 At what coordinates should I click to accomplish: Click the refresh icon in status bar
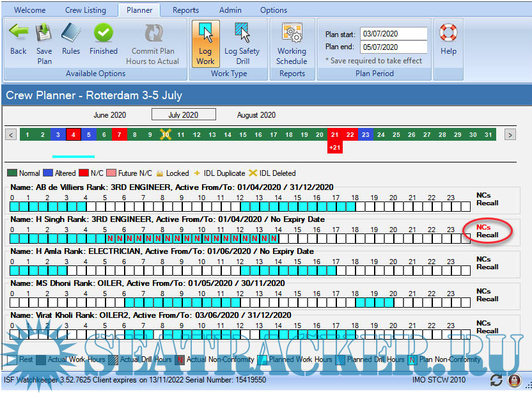[x=496, y=381]
